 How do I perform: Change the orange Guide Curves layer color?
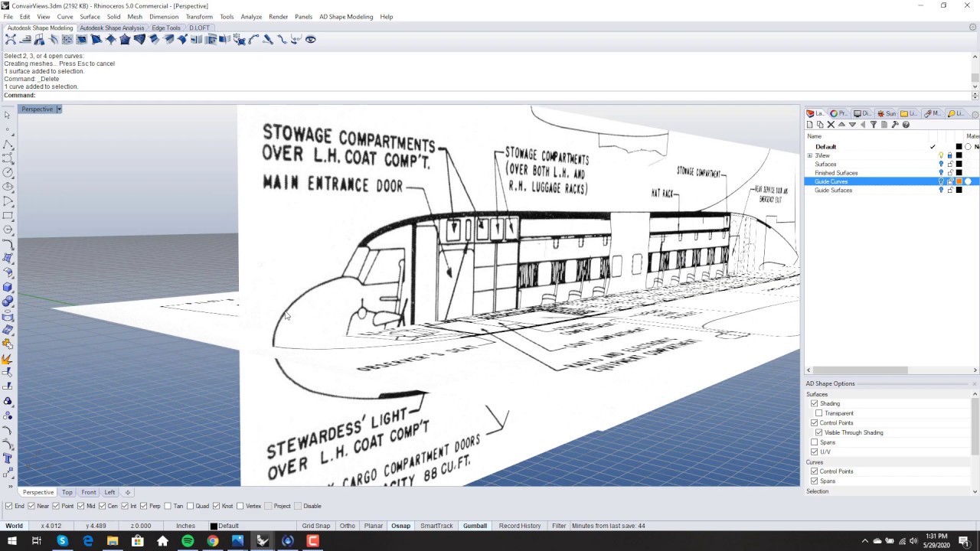coord(959,181)
